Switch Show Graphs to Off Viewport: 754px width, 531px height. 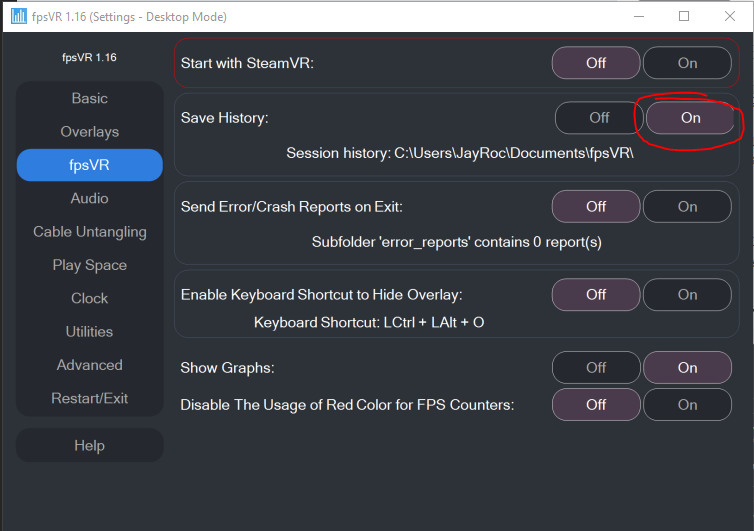pyautogui.click(x=596, y=368)
